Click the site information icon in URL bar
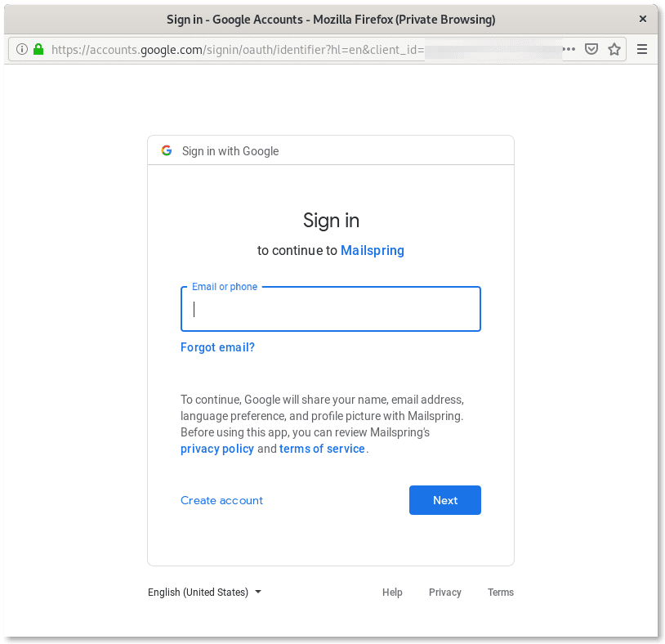 click(x=22, y=49)
